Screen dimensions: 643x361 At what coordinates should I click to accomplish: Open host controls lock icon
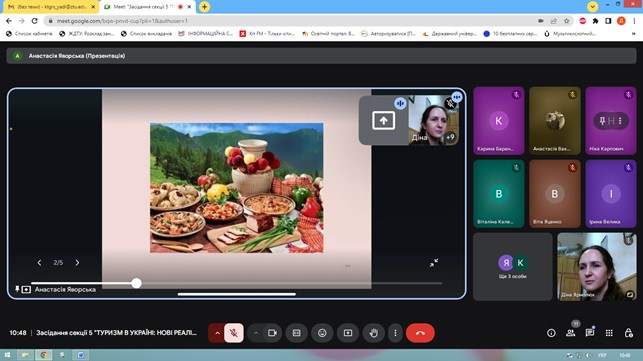[x=628, y=333]
